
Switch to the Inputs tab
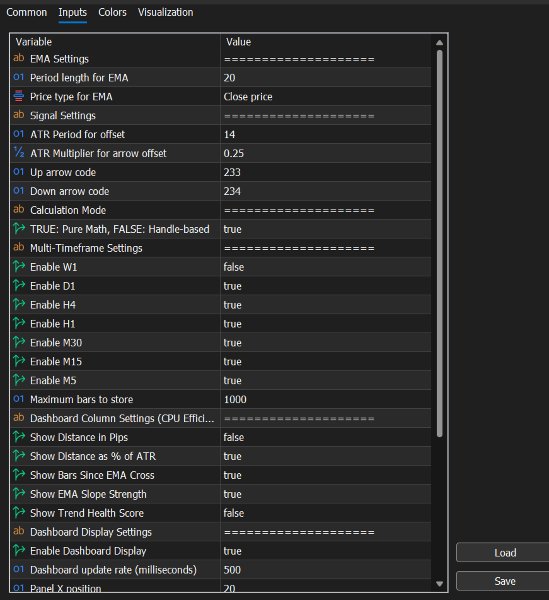click(x=72, y=13)
